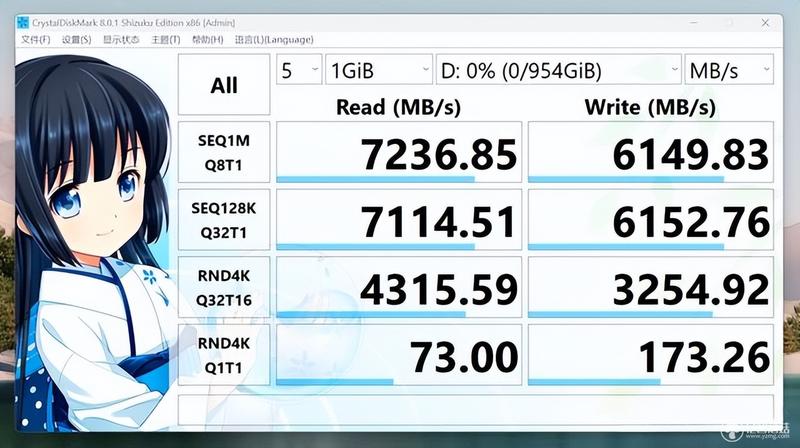Click the SEQ128K write result 6152.76
This screenshot has height=448, width=800.
click(651, 220)
